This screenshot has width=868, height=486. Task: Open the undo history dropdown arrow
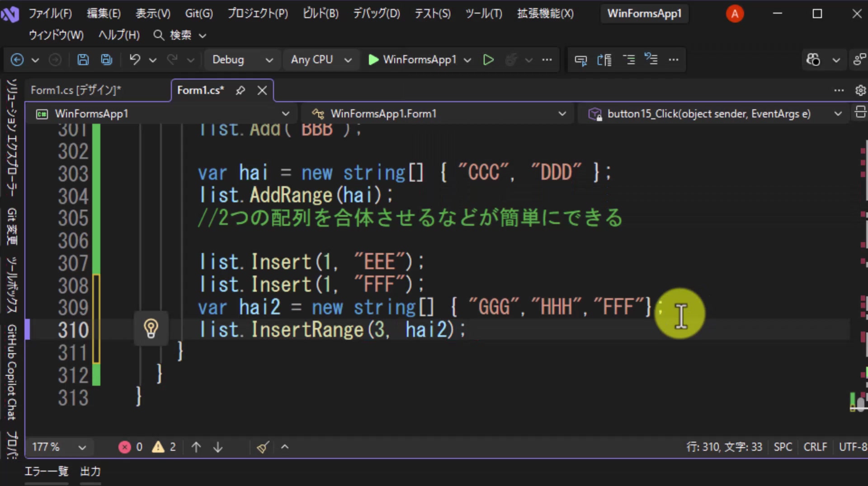[x=153, y=60]
